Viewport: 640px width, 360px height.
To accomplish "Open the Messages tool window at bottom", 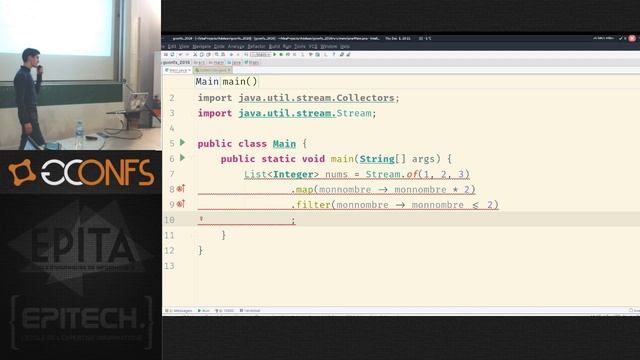I will point(178,311).
